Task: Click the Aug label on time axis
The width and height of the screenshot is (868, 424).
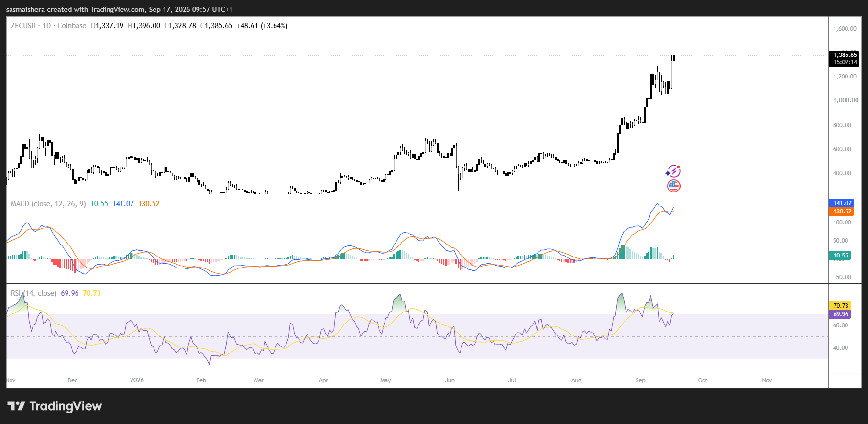Action: coord(576,380)
